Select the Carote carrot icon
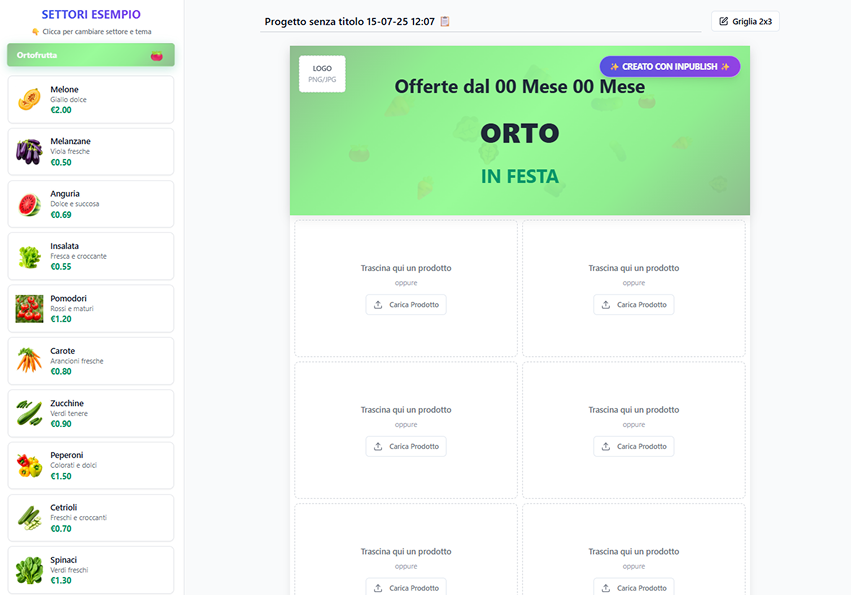Viewport: 851px width, 595px height. 29,361
